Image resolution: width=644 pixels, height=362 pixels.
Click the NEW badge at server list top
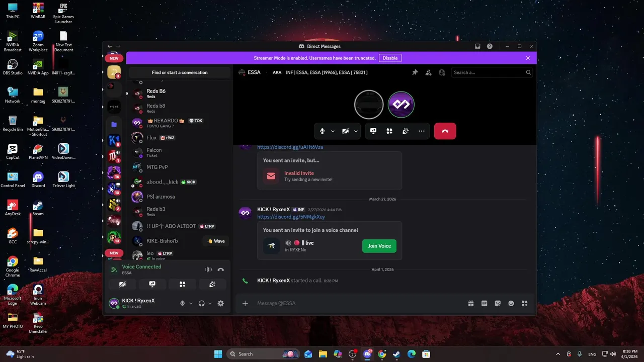coord(114,58)
